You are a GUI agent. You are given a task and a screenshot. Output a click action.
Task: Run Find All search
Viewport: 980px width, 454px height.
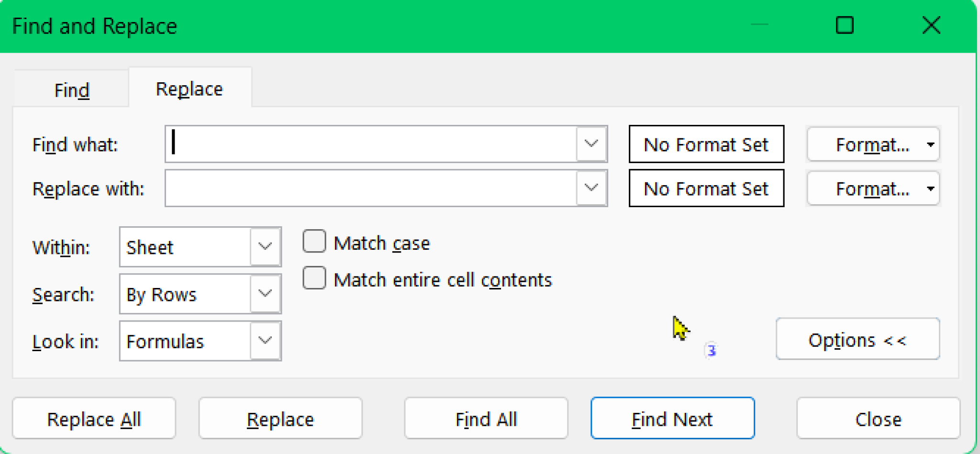point(485,418)
